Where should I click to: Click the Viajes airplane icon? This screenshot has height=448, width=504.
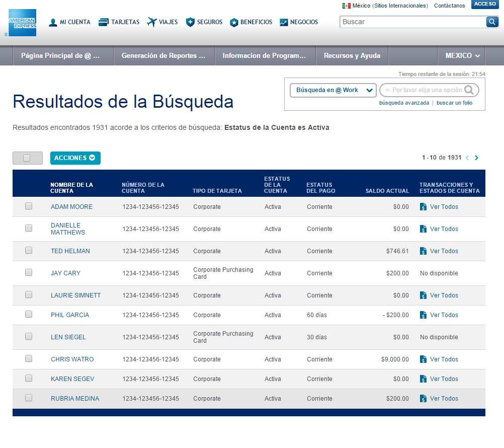(152, 22)
